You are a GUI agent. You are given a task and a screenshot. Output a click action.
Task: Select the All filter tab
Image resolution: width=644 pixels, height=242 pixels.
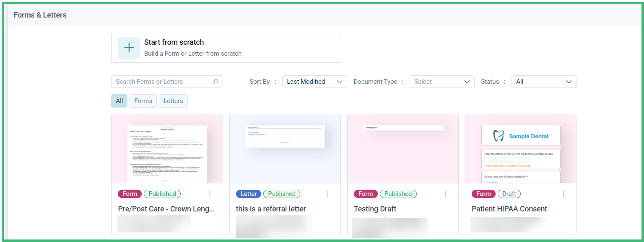click(119, 100)
